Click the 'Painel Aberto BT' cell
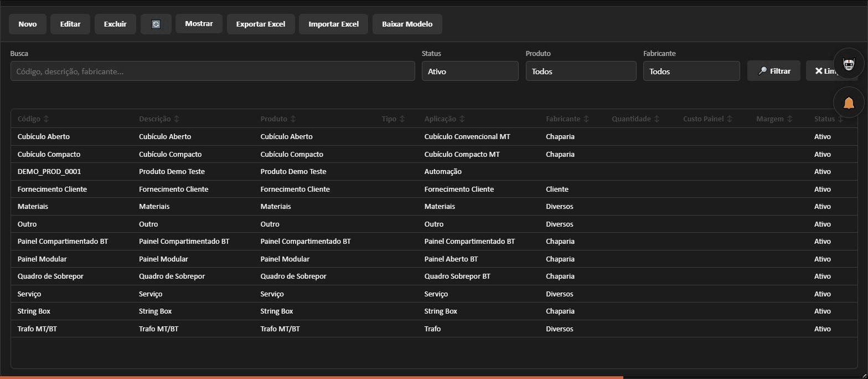Screen dimensions: 868x379 coord(451,259)
